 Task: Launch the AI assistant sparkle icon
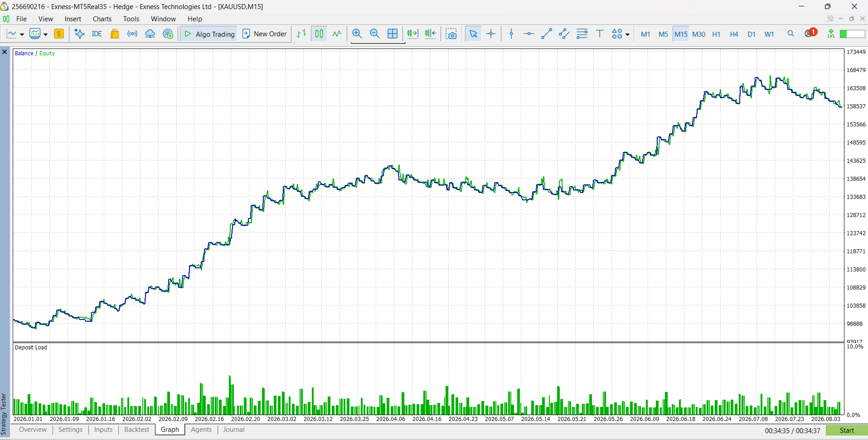point(79,34)
